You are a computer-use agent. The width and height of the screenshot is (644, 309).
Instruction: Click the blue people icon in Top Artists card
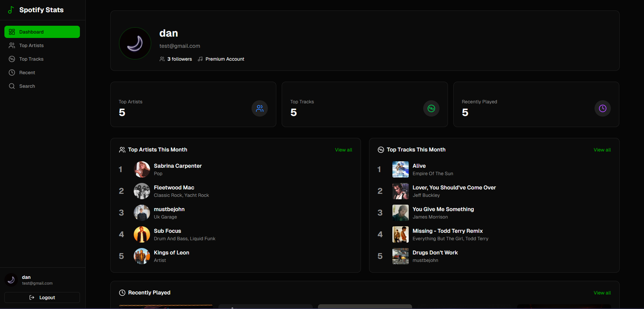(x=260, y=108)
